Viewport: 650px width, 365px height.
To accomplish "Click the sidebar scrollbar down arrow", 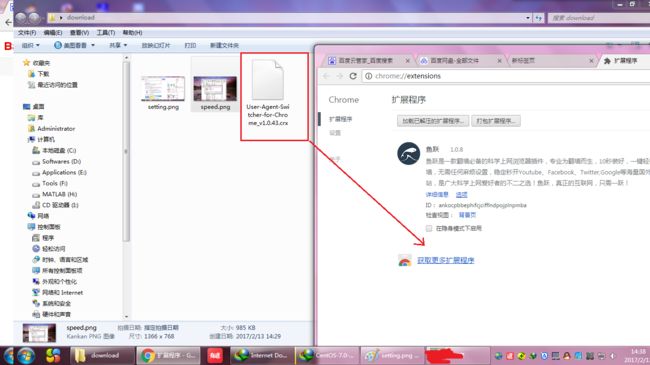I will click(126, 317).
